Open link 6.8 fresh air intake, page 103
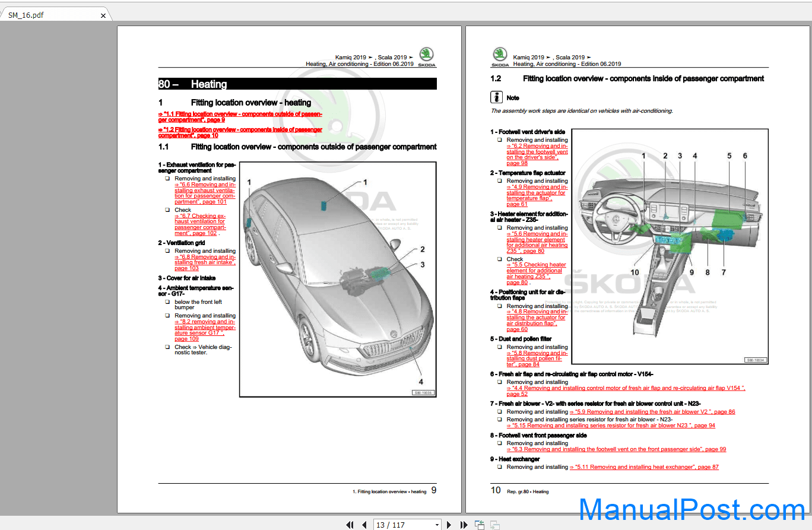Screen dimensions: 812x530 (205, 262)
